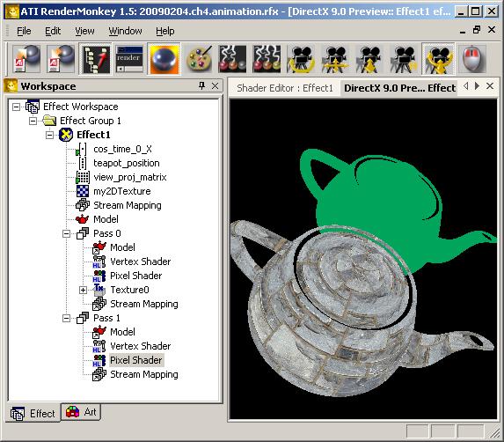Select the my2DTexture node icon
This screenshot has width=504, height=442.
83,191
